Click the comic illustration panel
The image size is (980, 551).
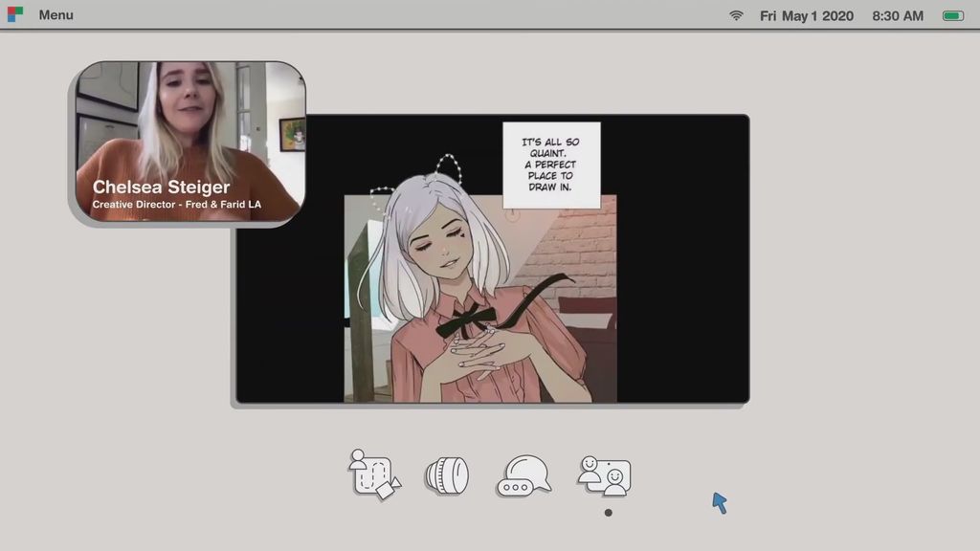pos(480,298)
